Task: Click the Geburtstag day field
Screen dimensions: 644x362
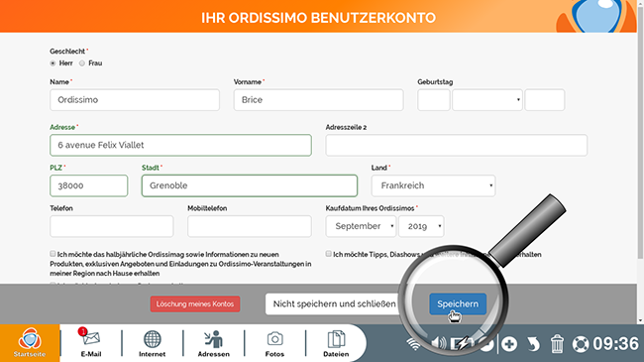Action: click(x=434, y=100)
